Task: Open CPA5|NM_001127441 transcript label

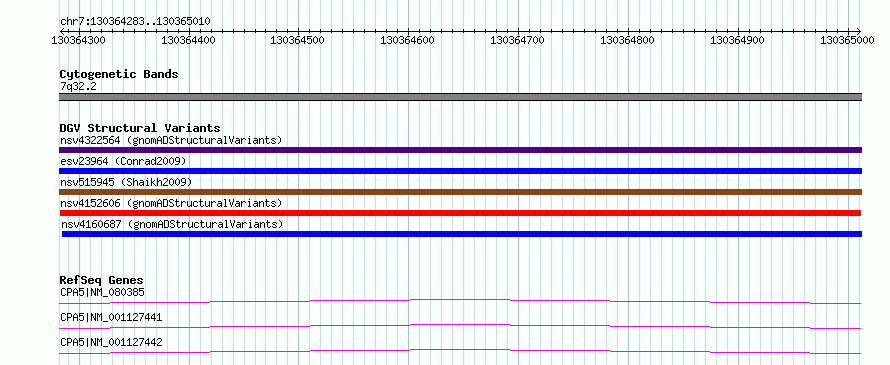Action: click(111, 317)
